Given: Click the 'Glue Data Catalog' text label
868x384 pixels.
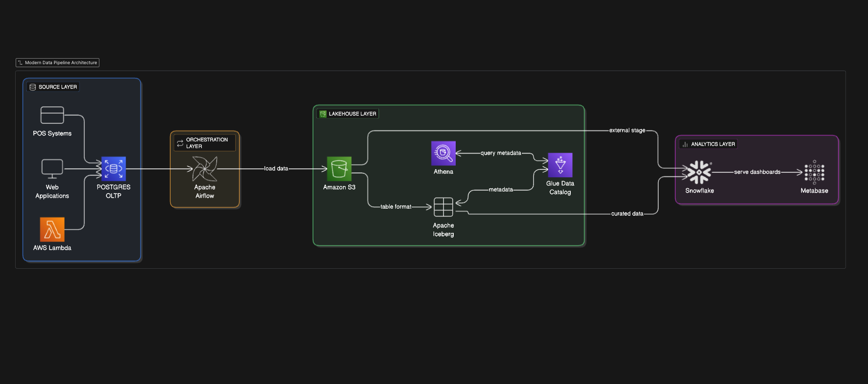Looking at the screenshot, I should (x=560, y=188).
